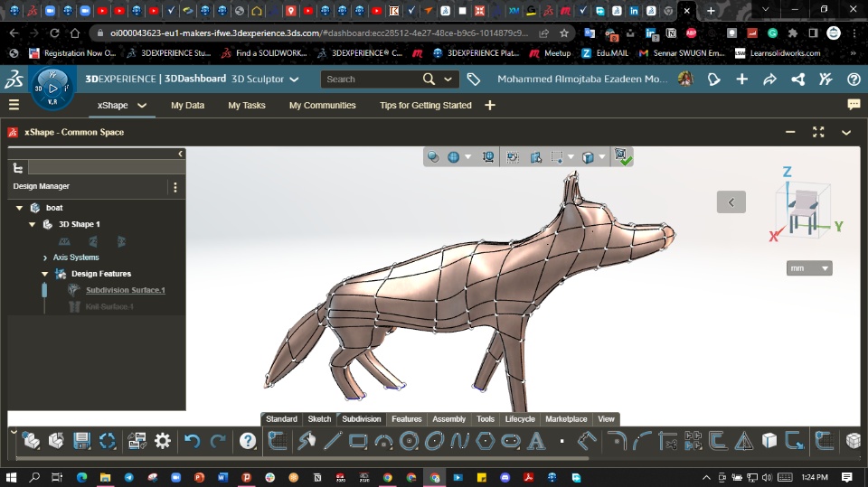Open the Help question mark in top bar
This screenshot has width=868, height=487.
click(854, 80)
